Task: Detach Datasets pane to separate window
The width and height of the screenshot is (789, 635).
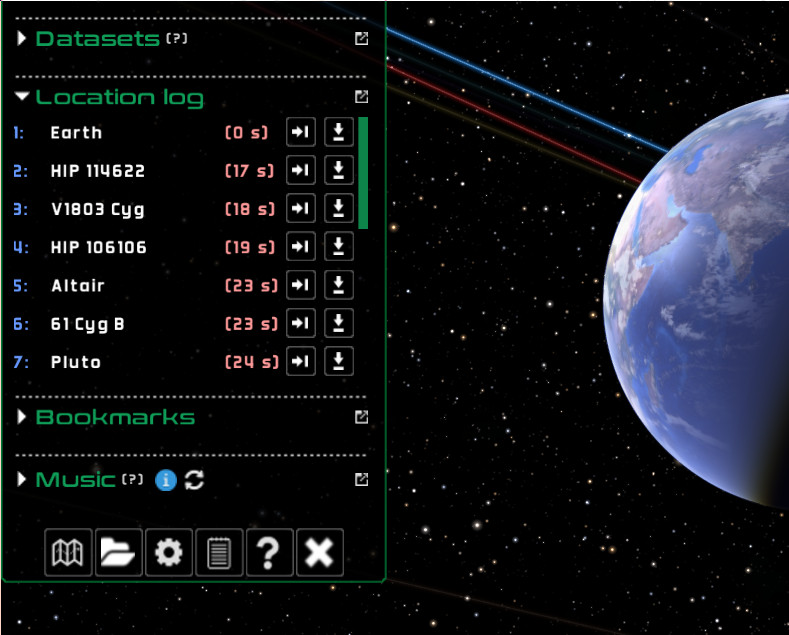Action: [361, 38]
